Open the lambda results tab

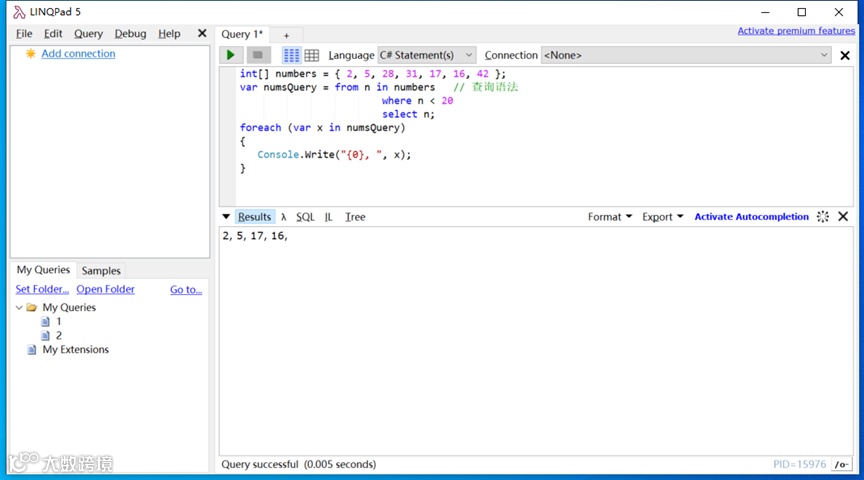pos(283,217)
